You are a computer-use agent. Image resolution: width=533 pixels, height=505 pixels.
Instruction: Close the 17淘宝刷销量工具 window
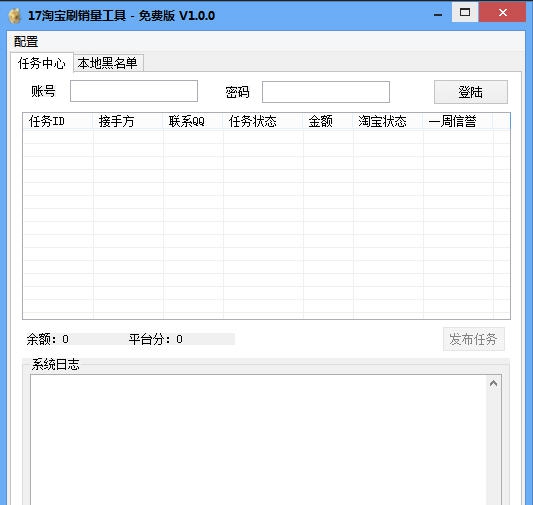pos(502,13)
